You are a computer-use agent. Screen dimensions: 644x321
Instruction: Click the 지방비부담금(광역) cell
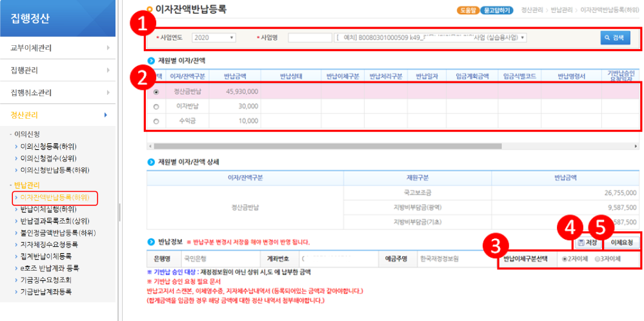(x=418, y=207)
